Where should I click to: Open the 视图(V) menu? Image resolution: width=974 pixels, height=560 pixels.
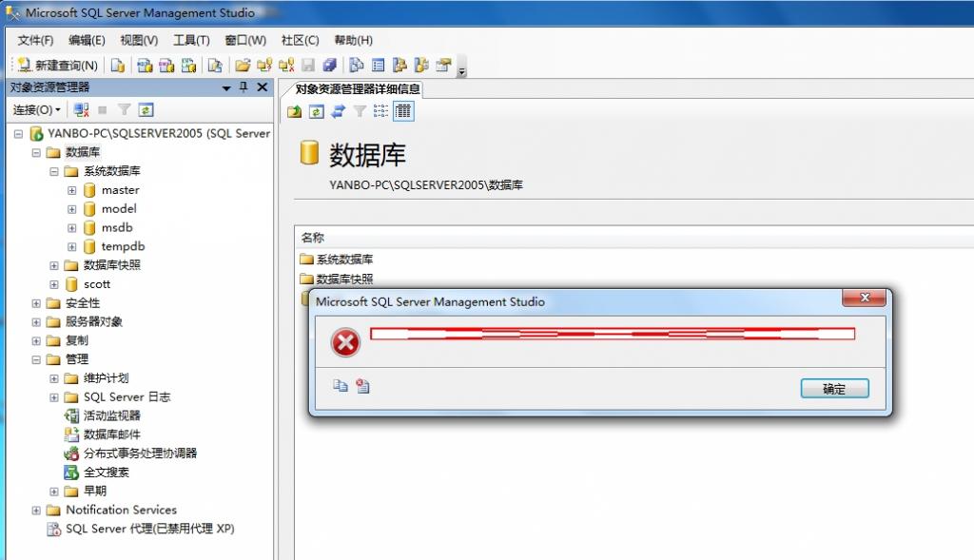coord(139,40)
